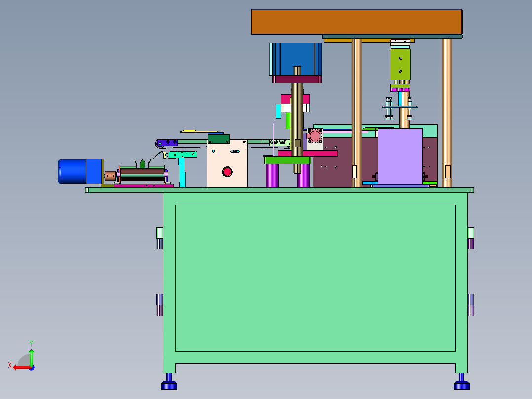Select the lavender cover box on the right
Image resolution: width=532 pixels, height=399 pixels.
click(400, 157)
